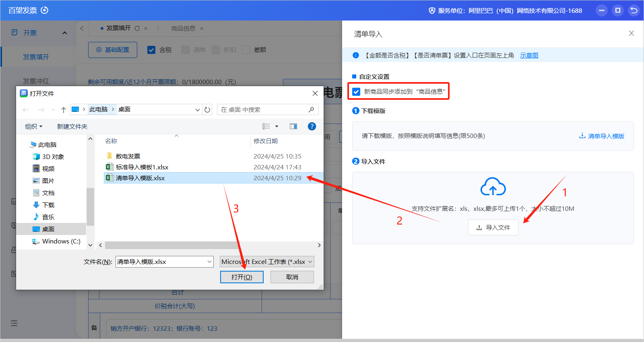Viewport: 644px width, 342px height.
Task: Expand the address bar history dropdown
Action: coord(197,110)
